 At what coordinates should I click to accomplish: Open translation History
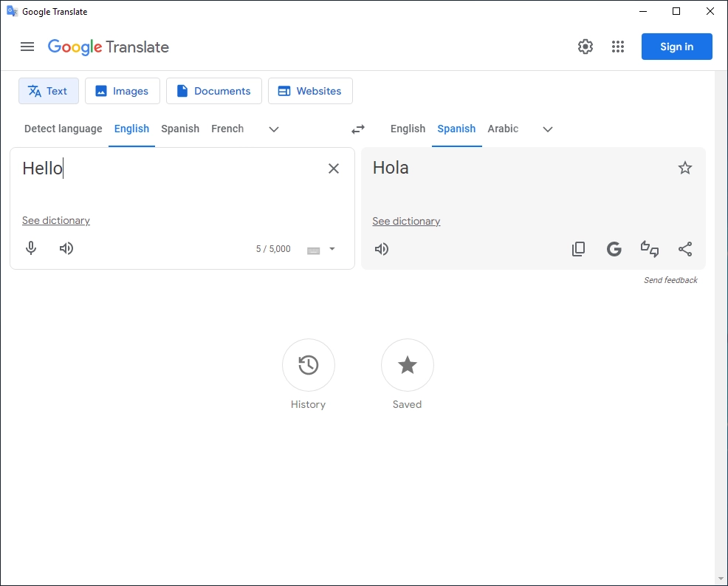[309, 365]
